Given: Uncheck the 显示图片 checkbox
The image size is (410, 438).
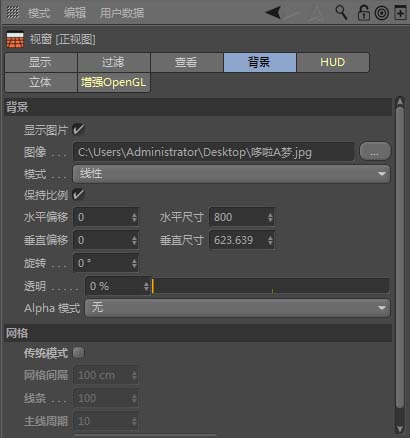Looking at the screenshot, I should click(x=79, y=129).
